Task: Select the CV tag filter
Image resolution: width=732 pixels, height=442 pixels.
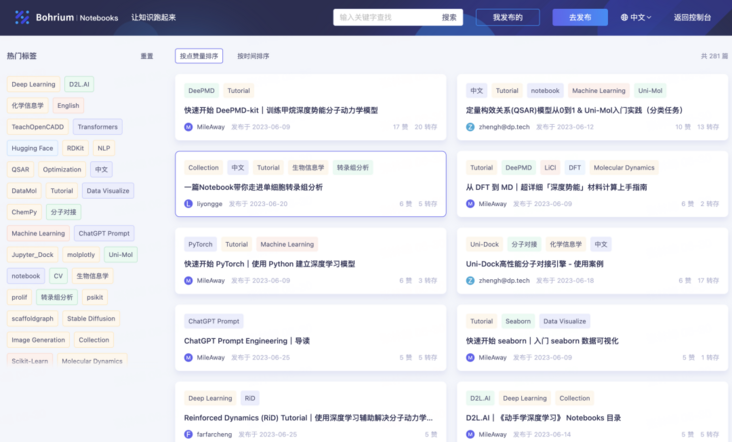Action: point(58,276)
